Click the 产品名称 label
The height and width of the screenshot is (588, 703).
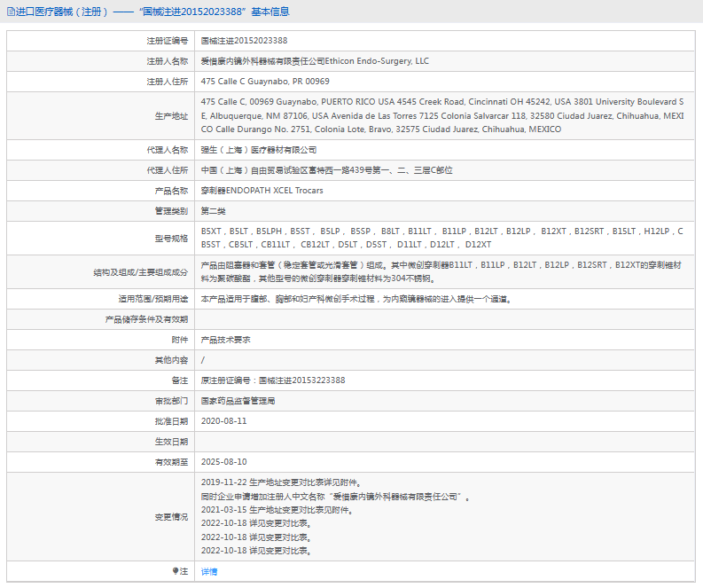tap(171, 191)
